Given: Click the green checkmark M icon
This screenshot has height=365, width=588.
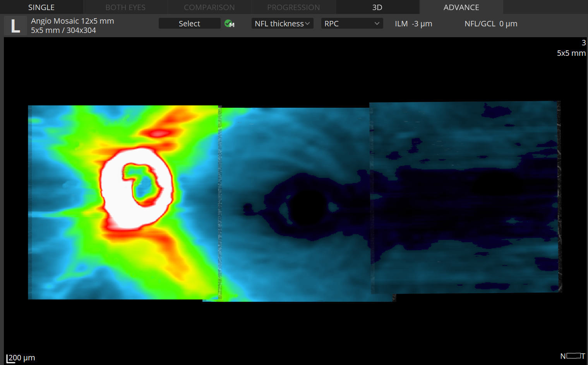Looking at the screenshot, I should click(229, 24).
